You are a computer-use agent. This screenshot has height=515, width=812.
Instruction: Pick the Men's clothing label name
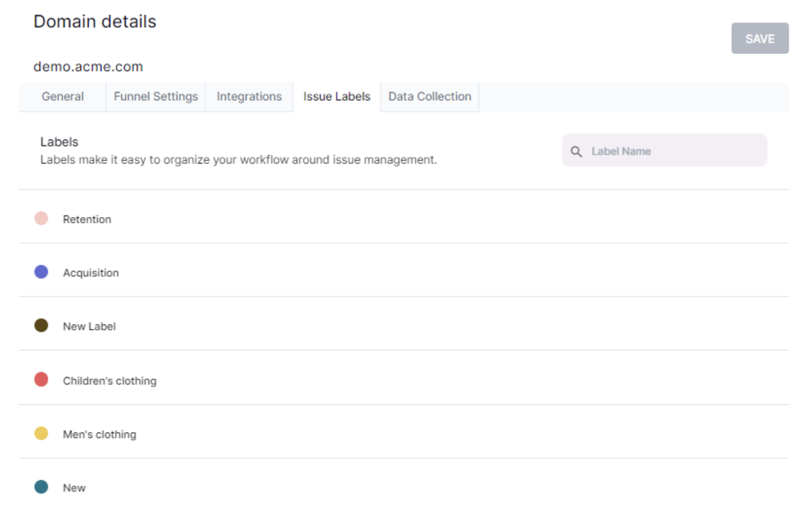[100, 435]
